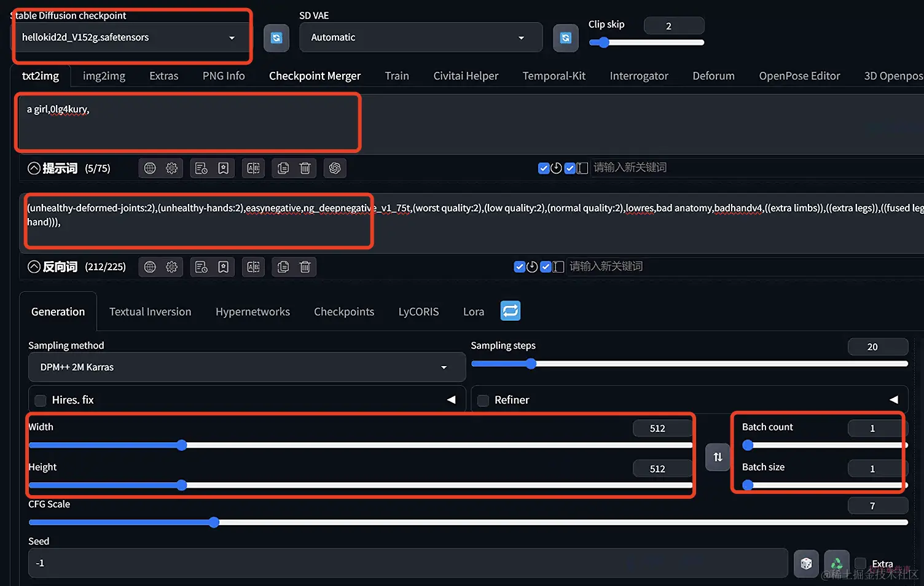Select the Textual Inversion tab
This screenshot has width=924, height=586.
[150, 312]
